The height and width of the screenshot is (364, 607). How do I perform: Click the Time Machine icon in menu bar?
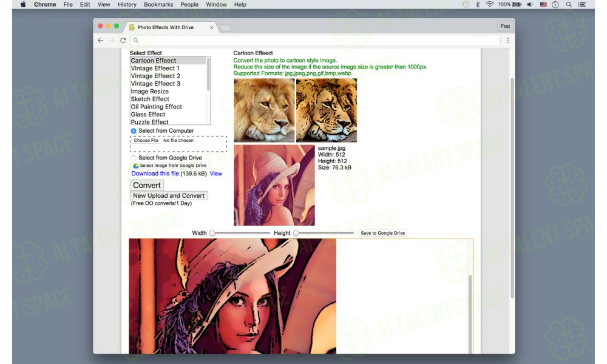click(x=466, y=5)
